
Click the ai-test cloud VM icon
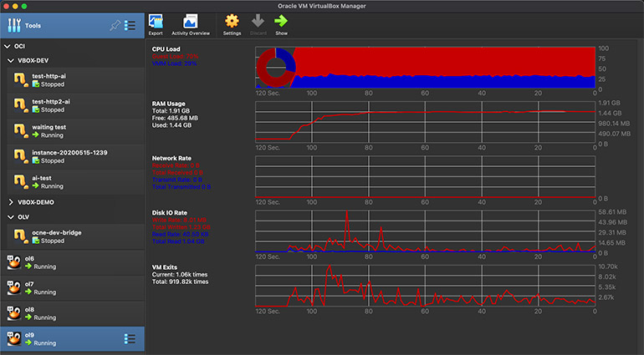pyautogui.click(x=21, y=181)
